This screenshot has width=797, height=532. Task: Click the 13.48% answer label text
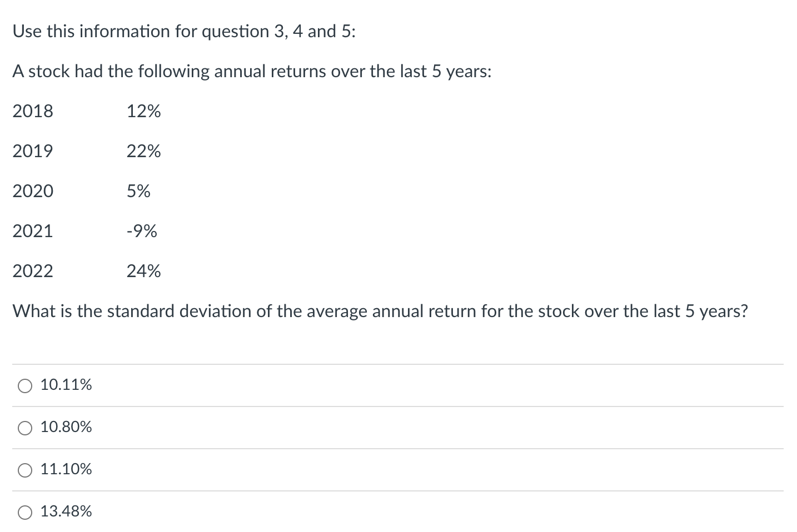[x=65, y=511]
